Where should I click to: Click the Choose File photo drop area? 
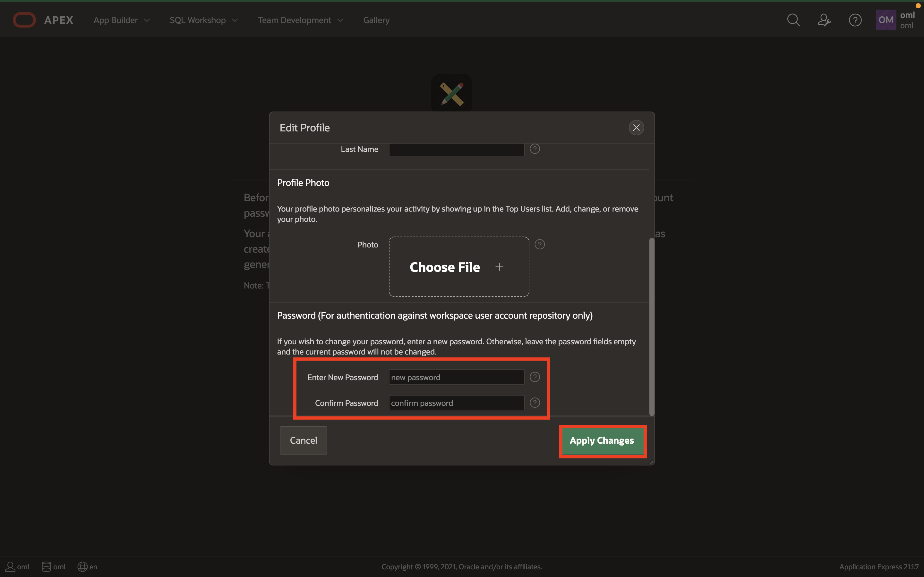click(458, 267)
